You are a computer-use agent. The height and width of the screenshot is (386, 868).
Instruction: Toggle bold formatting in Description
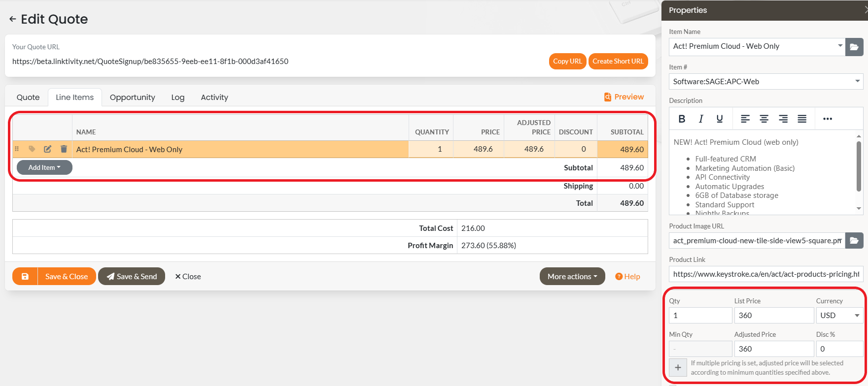click(682, 119)
